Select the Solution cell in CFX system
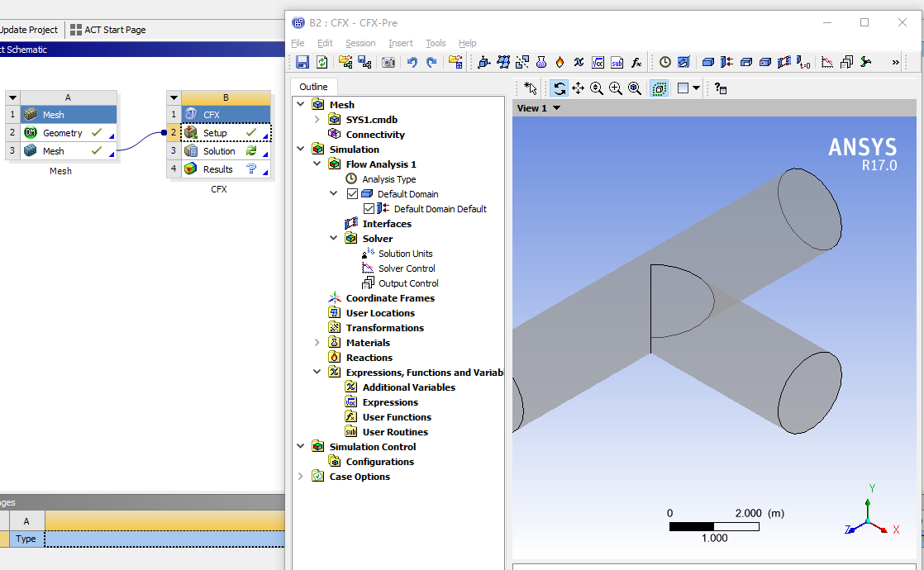The height and width of the screenshot is (570, 924). (x=226, y=151)
